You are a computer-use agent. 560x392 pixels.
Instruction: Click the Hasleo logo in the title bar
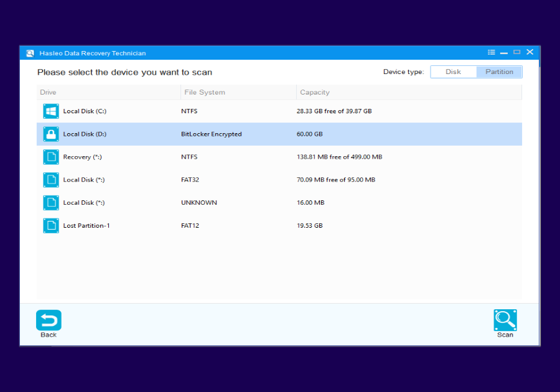29,52
